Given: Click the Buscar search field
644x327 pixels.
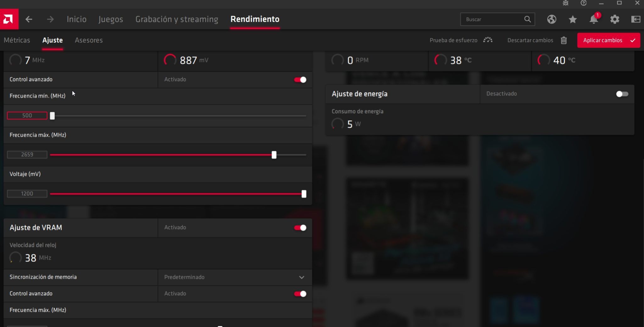Looking at the screenshot, I should pyautogui.click(x=492, y=19).
